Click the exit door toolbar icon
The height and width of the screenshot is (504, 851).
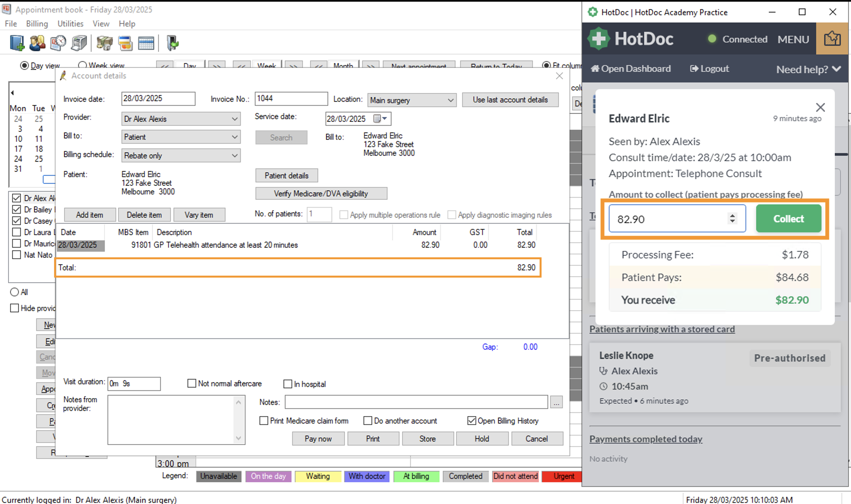pos(173,43)
